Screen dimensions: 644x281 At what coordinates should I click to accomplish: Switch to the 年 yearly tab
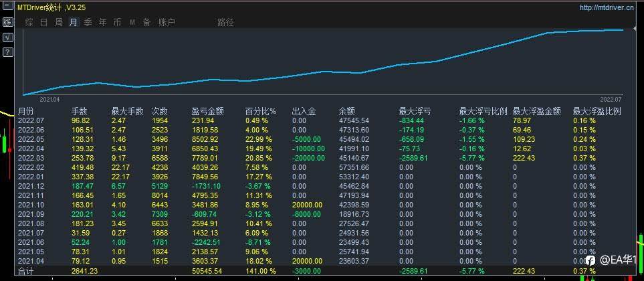[x=103, y=22]
